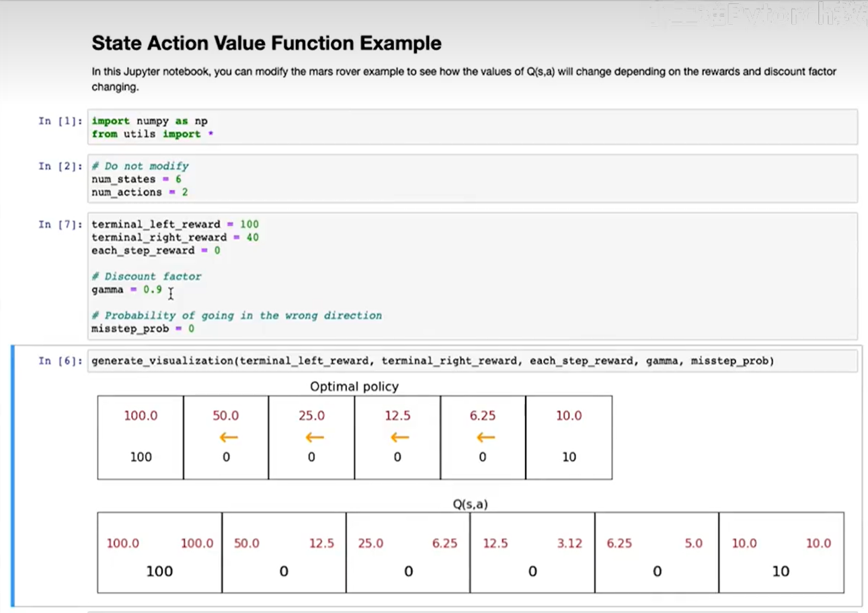The width and height of the screenshot is (868, 613).
Task: Place cursor in the import numpy as np line
Action: (149, 121)
